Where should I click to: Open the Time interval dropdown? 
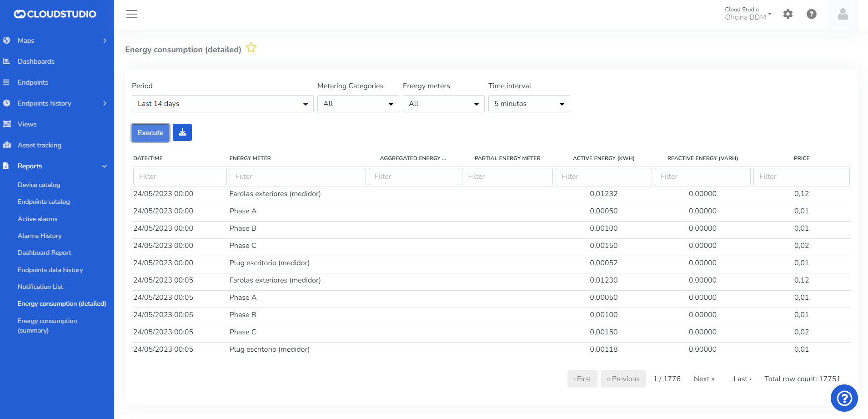tap(529, 104)
